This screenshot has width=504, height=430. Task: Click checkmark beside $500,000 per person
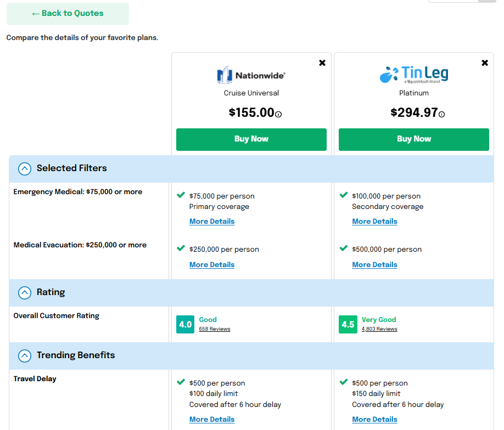coord(344,248)
